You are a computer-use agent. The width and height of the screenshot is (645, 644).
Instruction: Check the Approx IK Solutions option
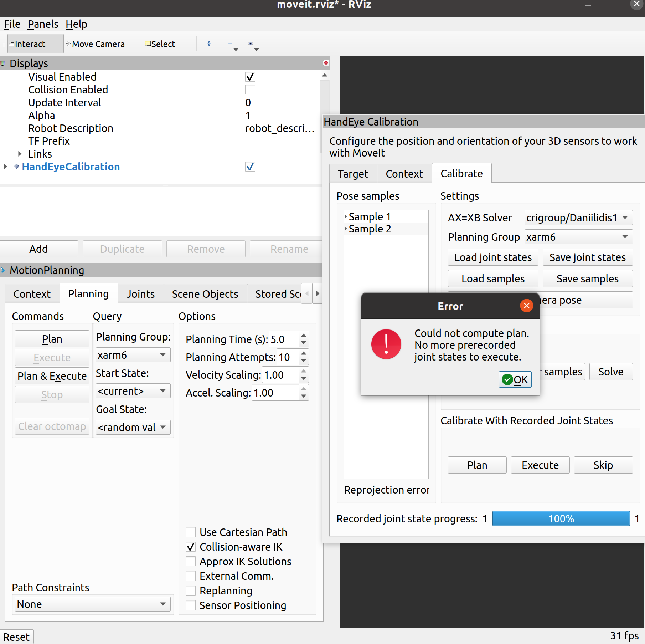point(191,561)
